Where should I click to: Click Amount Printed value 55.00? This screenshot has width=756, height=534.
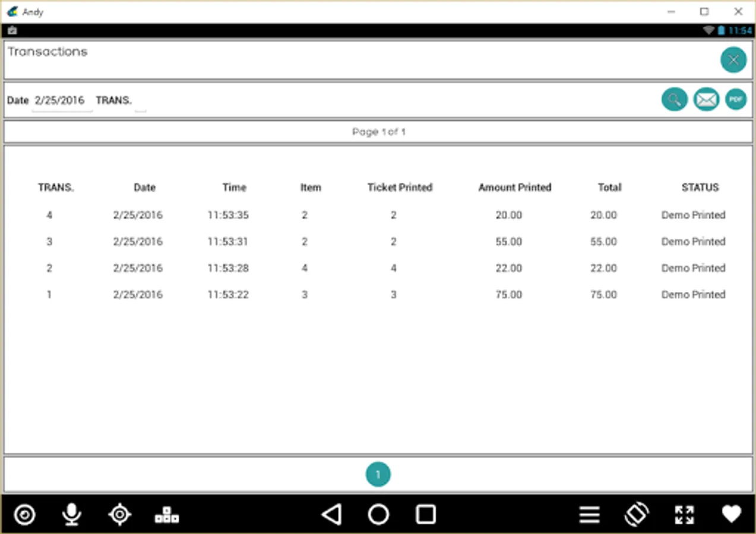click(509, 241)
